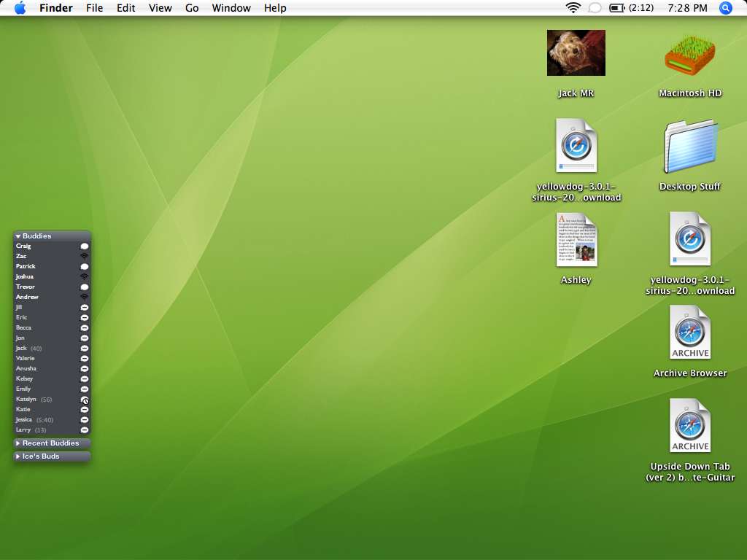Select the Desktop Stuff folder
Viewport: 747px width, 560px height.
point(690,146)
